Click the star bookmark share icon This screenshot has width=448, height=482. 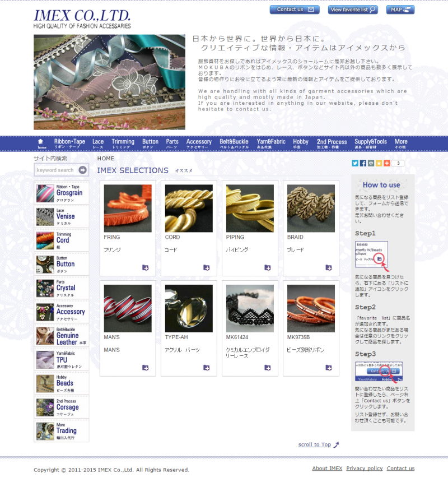[x=379, y=163]
